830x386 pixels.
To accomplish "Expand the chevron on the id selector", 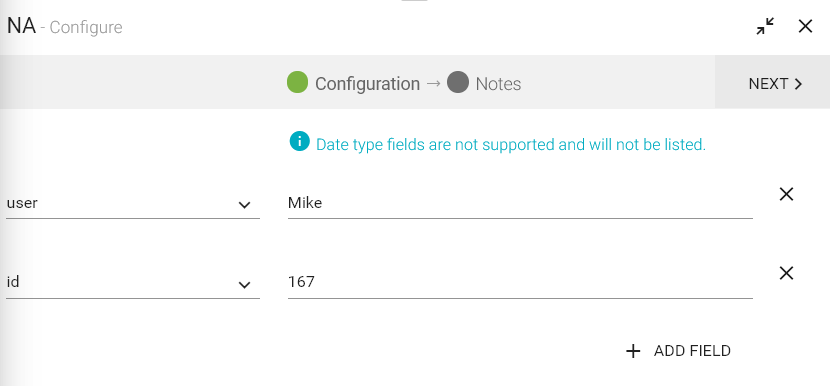I will 244,285.
